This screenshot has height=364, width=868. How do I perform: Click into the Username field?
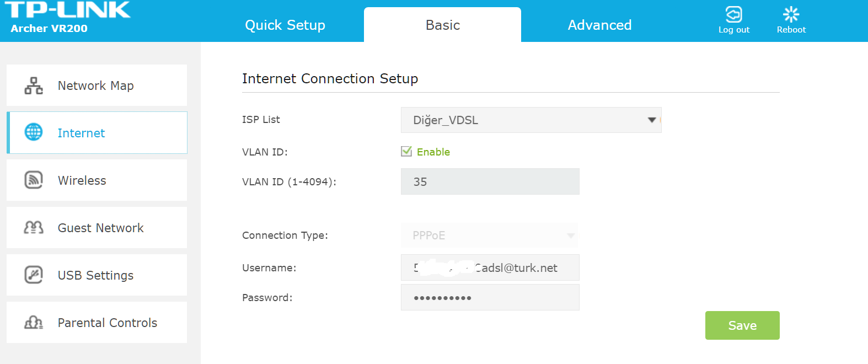(x=490, y=267)
